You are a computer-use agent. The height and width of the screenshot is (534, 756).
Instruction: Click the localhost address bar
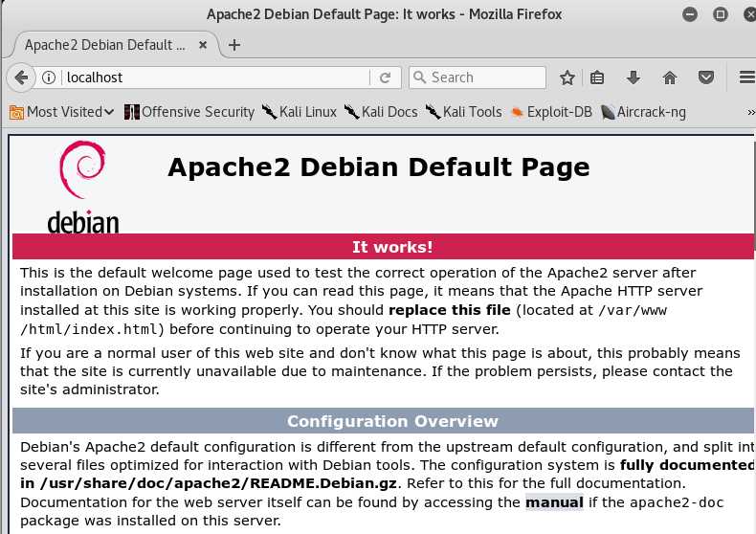[220, 78]
